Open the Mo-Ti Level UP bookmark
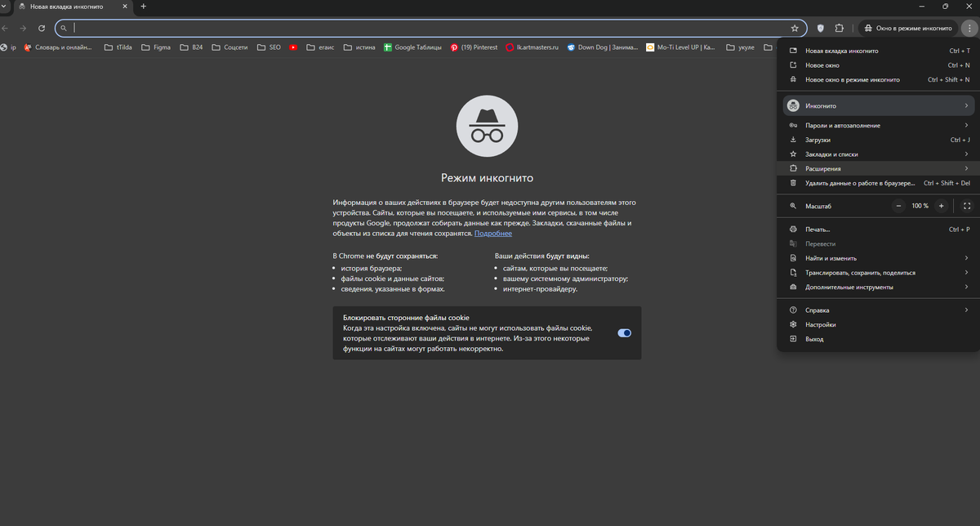 pos(680,47)
